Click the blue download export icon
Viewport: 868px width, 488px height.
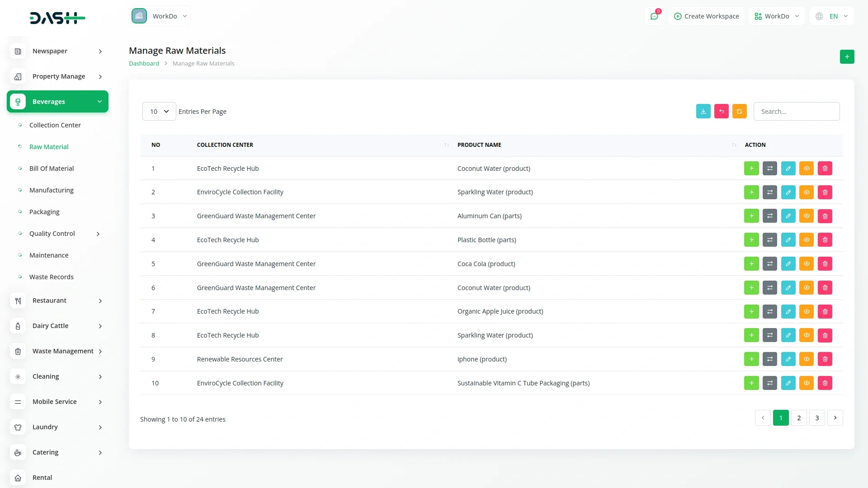pos(703,112)
